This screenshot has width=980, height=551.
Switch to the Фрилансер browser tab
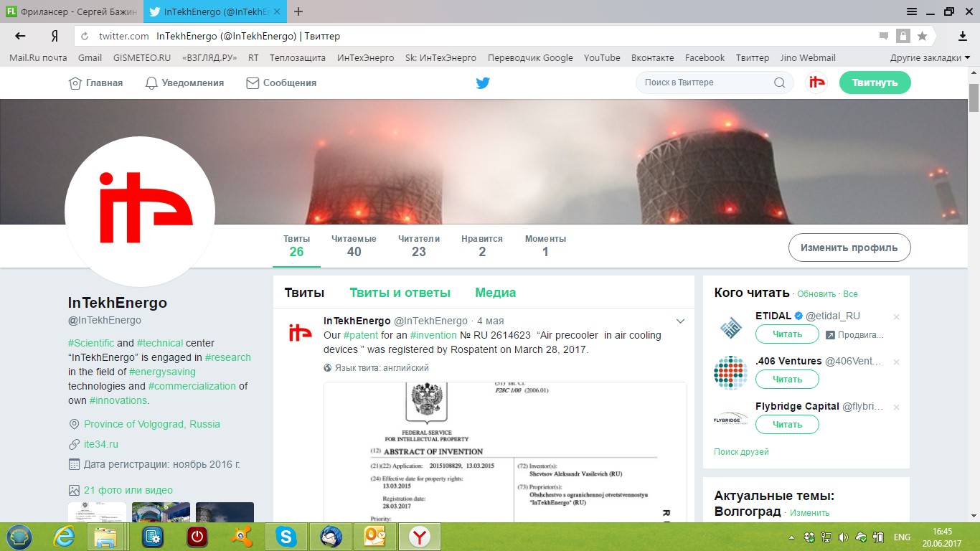(x=71, y=11)
